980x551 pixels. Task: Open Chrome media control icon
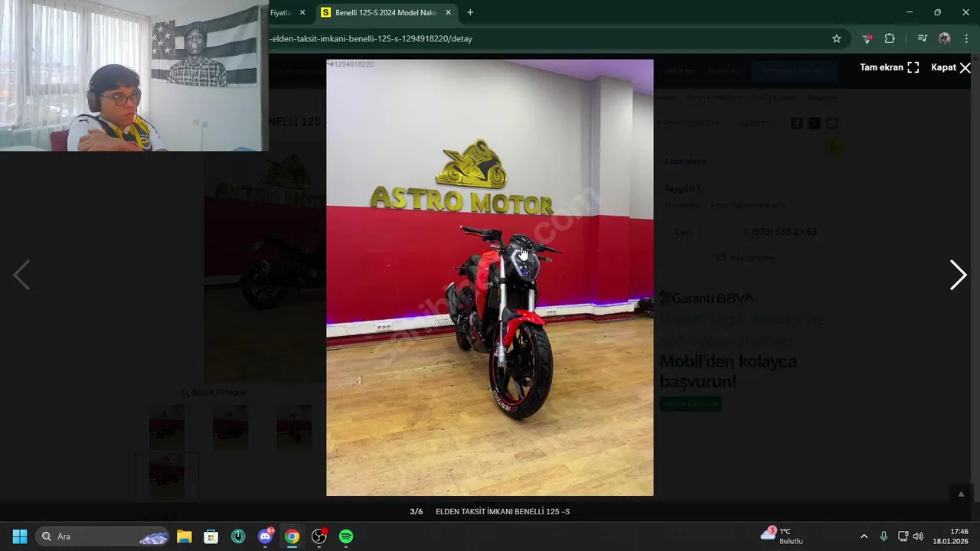pyautogui.click(x=923, y=38)
